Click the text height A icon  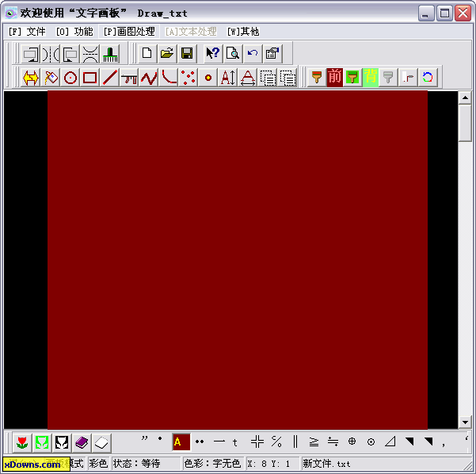coord(228,78)
